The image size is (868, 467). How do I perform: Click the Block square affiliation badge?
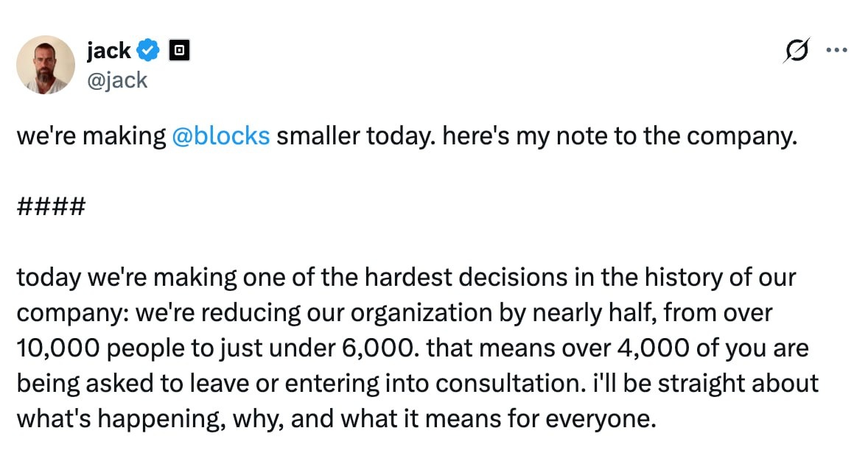click(x=180, y=51)
